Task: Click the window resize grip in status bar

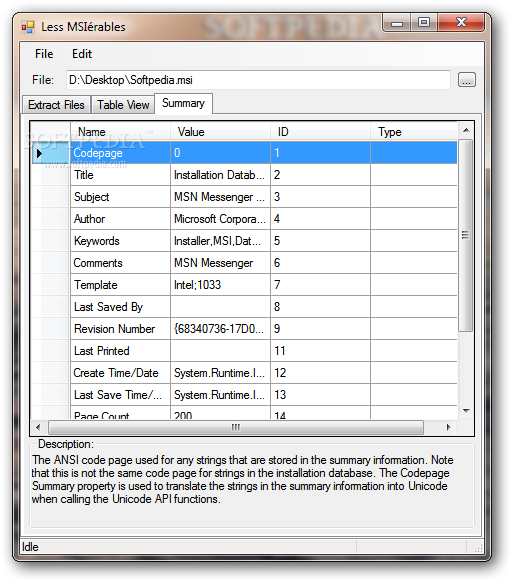Action: click(x=478, y=547)
